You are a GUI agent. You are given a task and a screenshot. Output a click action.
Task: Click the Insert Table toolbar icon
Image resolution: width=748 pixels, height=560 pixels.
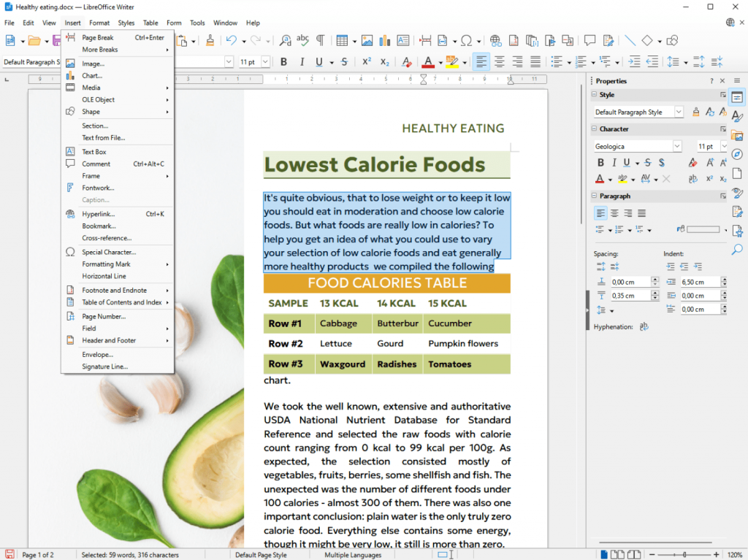click(342, 41)
